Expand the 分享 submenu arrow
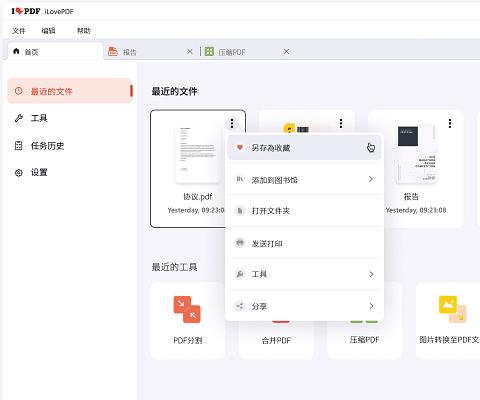Image resolution: width=480 pixels, height=400 pixels. [x=371, y=306]
